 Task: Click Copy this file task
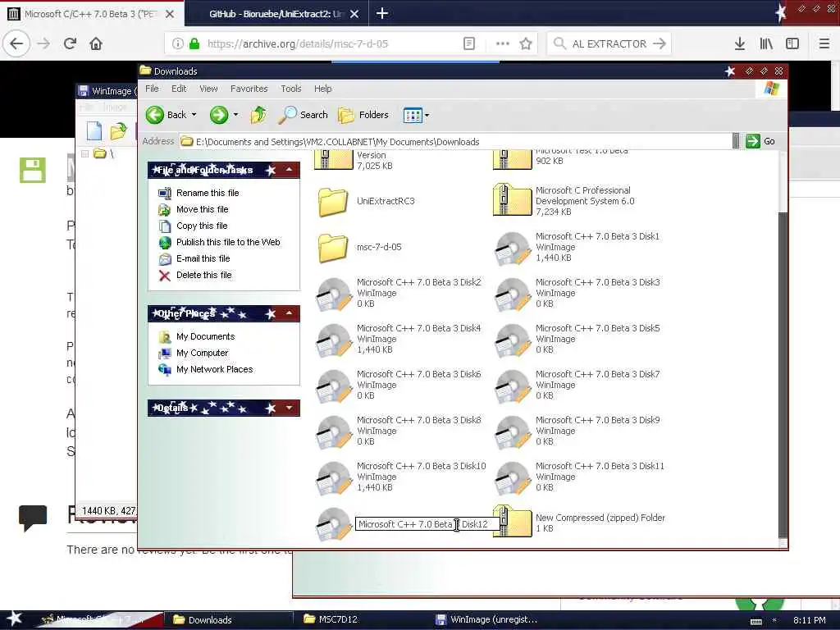(x=202, y=226)
